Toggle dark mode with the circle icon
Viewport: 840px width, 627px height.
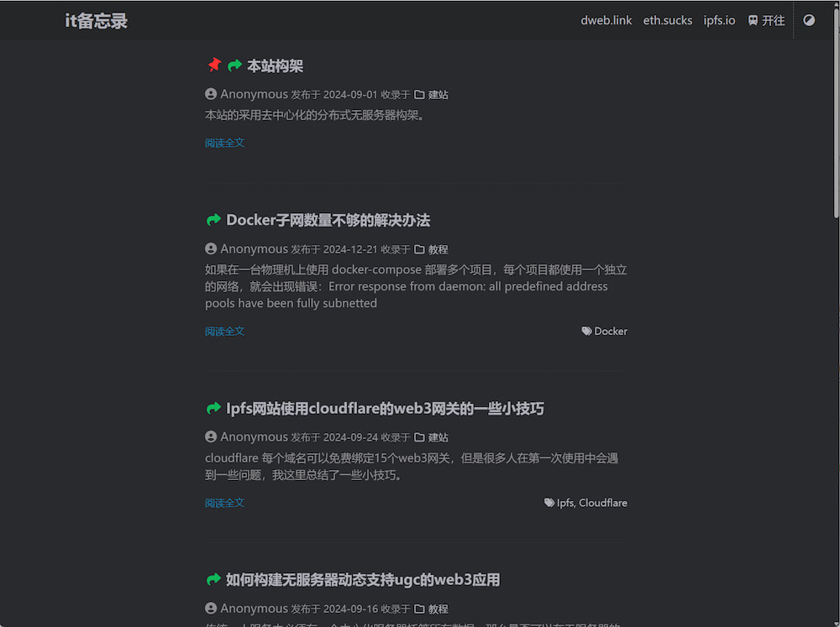[808, 19]
